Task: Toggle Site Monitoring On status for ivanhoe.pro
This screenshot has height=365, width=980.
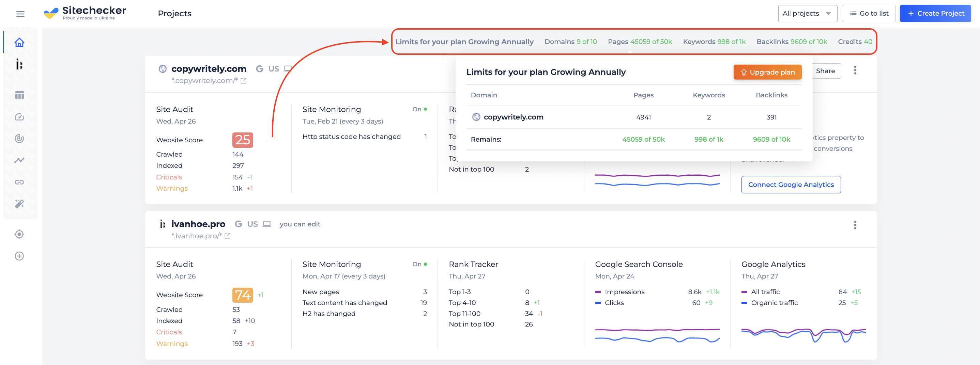Action: [x=419, y=264]
